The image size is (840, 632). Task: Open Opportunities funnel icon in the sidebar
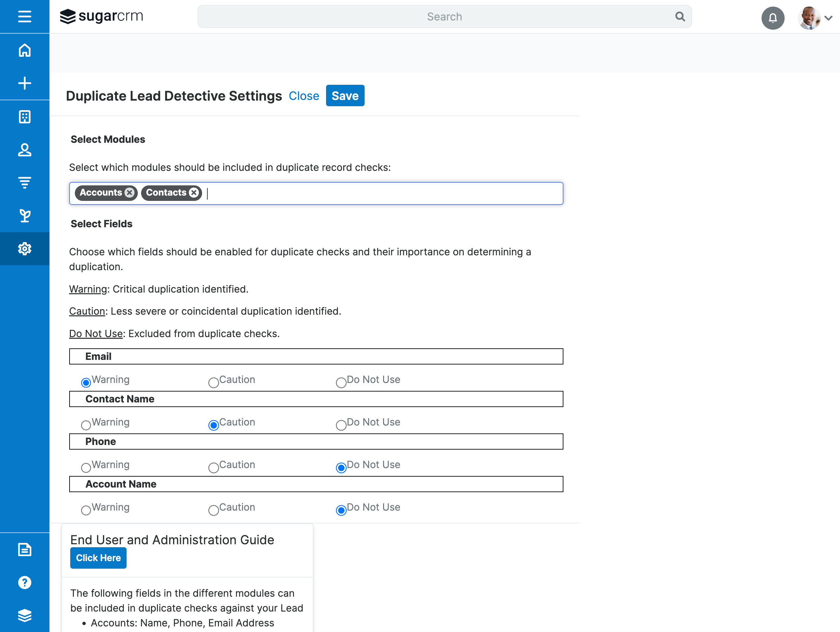25,183
